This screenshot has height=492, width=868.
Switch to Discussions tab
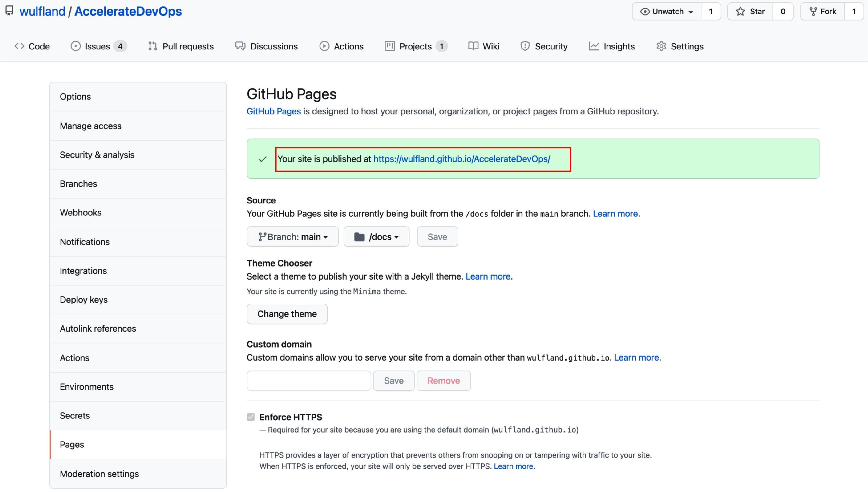pos(266,46)
